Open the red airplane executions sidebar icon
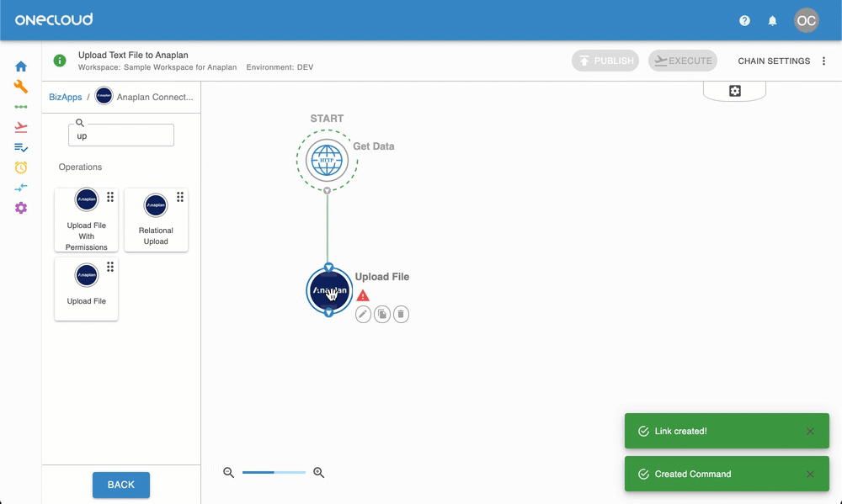Viewport: 842px width, 504px height. pos(21,127)
